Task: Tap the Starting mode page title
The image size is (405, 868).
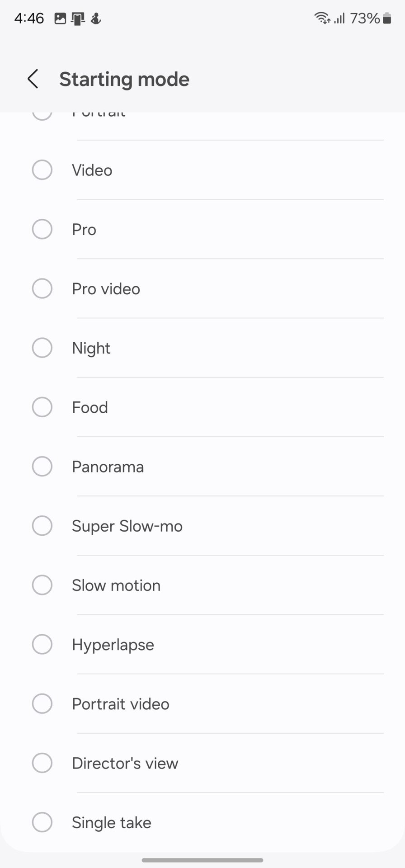Action: coord(124,79)
